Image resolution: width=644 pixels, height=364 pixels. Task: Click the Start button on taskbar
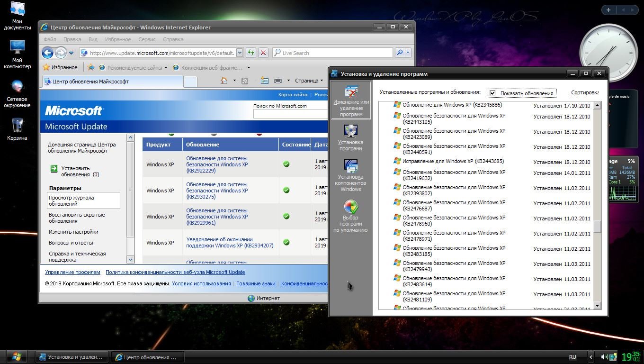pos(17,356)
